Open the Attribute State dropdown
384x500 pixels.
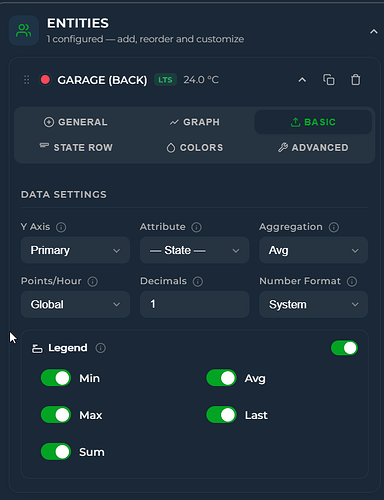[x=194, y=250]
